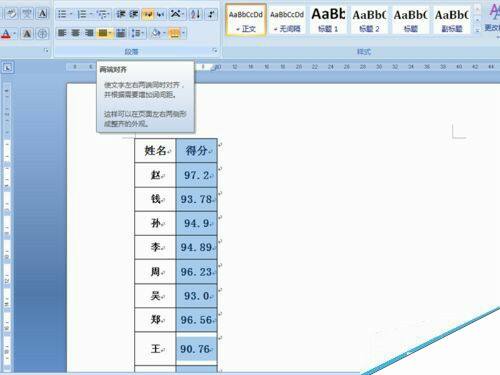Viewport: 500px width, 375px height.
Task: Apply Character Shading to text
Action: tap(27, 33)
